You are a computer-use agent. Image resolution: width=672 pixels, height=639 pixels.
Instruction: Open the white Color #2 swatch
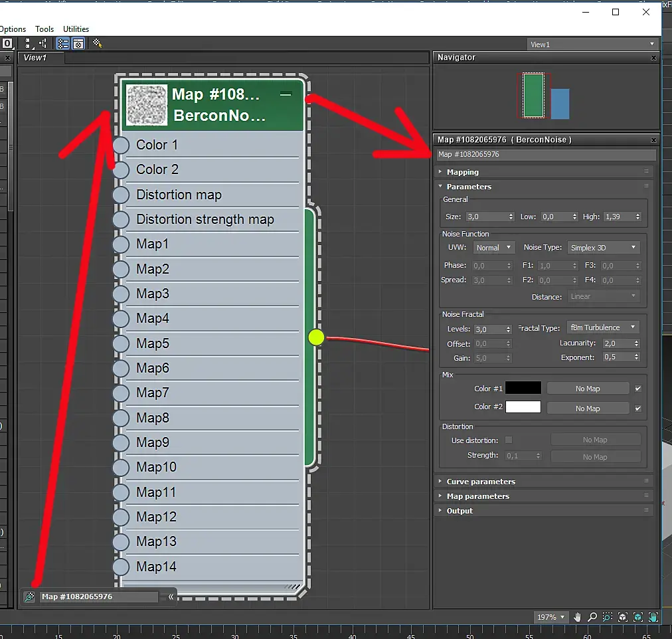(x=523, y=407)
